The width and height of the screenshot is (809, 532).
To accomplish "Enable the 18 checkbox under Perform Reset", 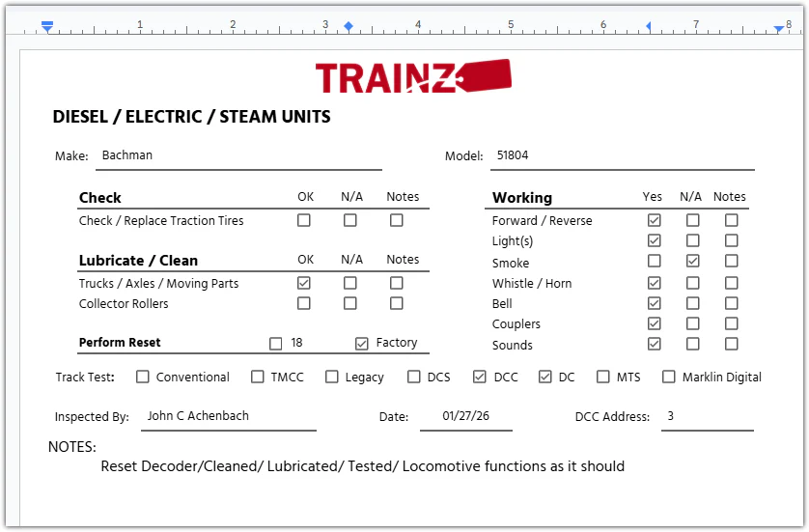I will (x=276, y=343).
